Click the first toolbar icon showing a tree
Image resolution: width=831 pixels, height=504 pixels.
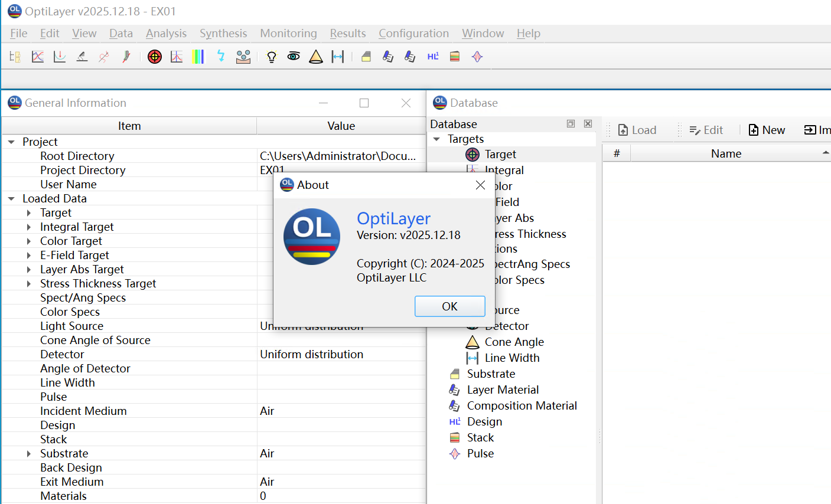pyautogui.click(x=15, y=57)
